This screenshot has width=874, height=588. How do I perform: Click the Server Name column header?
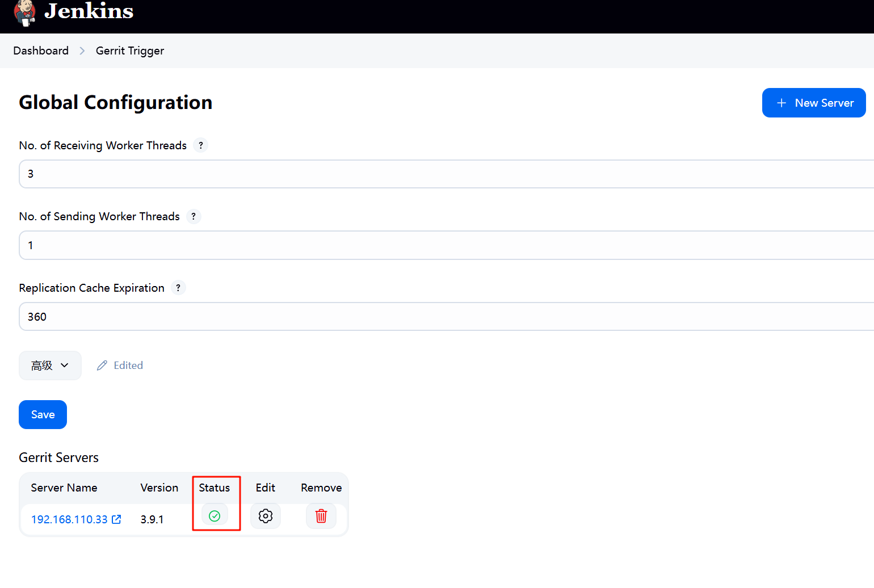coord(64,488)
